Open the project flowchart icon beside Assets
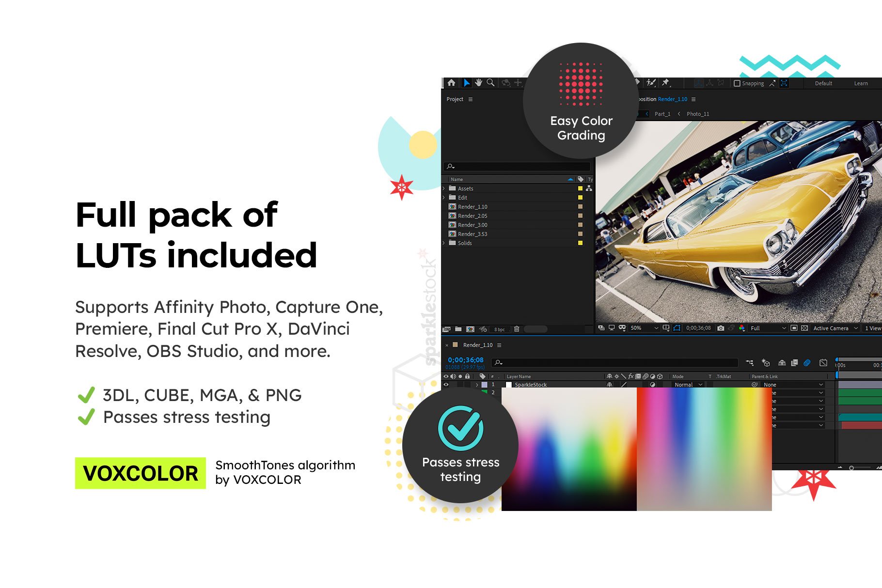Image resolution: width=882 pixels, height=588 pixels. tap(589, 188)
